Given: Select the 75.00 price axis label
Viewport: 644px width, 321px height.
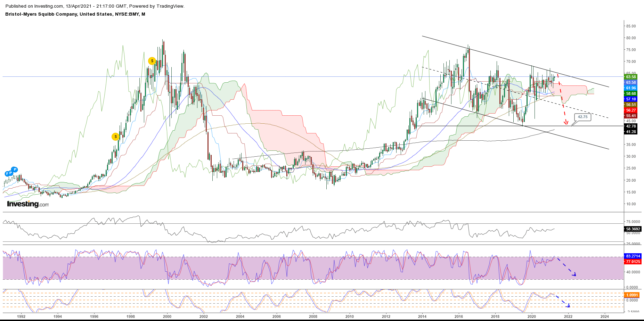Looking at the screenshot, I should click(x=631, y=50).
